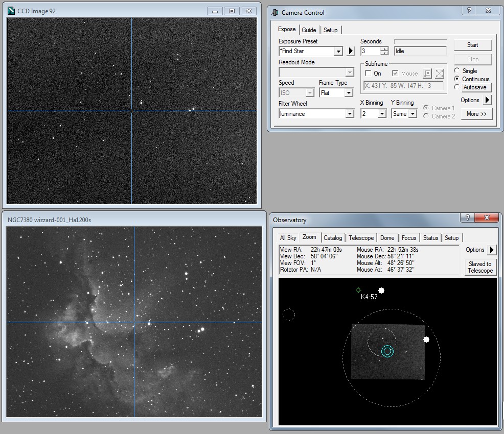Open the Y Binning dropdown
Screen dimensions: 504x434
413,114
